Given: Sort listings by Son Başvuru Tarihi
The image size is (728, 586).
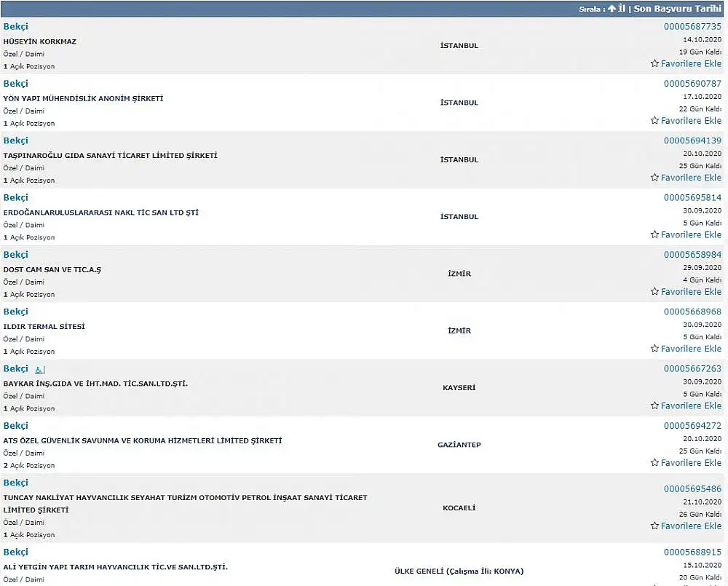Looking at the screenshot, I should [x=678, y=8].
